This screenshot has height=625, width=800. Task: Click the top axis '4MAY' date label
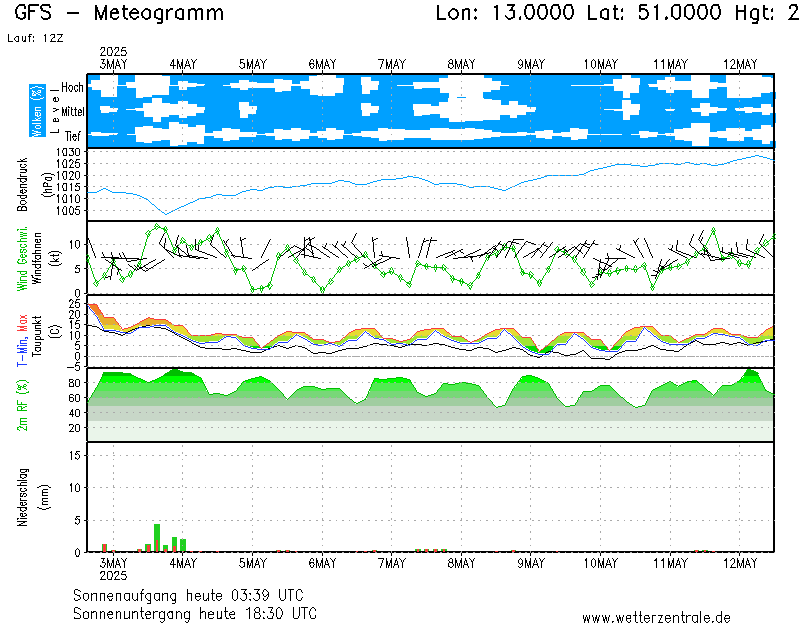pos(183,64)
